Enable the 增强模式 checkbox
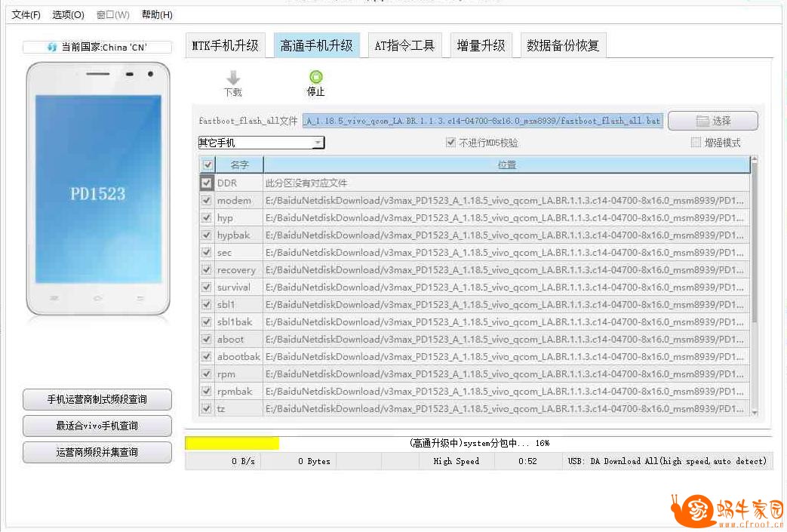The width and height of the screenshot is (787, 532). pos(696,143)
